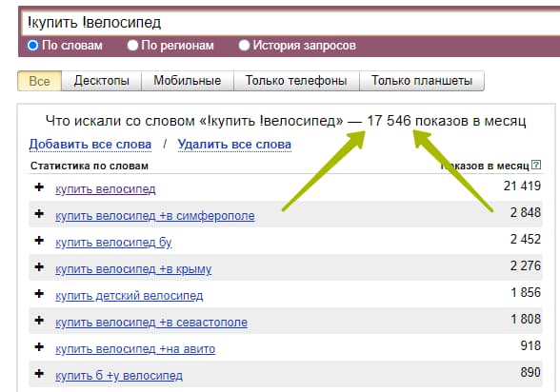Click the value '2 848' impressions
Viewport: 560px width, 392px height.
tap(526, 212)
